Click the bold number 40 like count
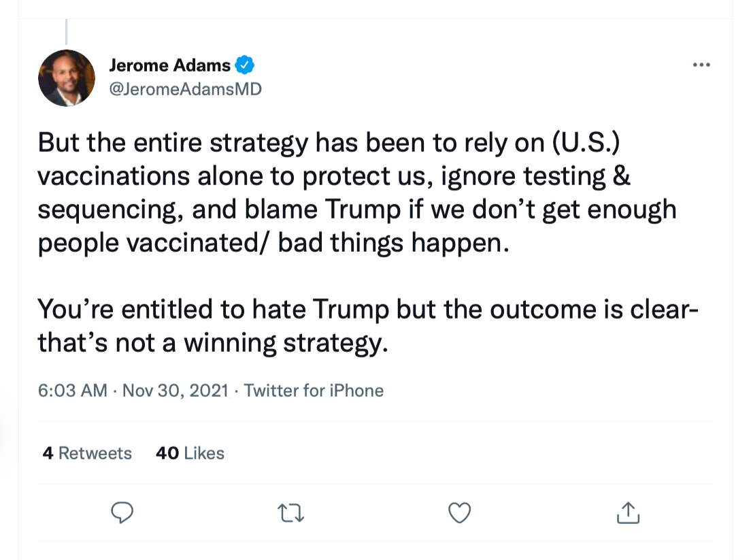 [x=167, y=453]
